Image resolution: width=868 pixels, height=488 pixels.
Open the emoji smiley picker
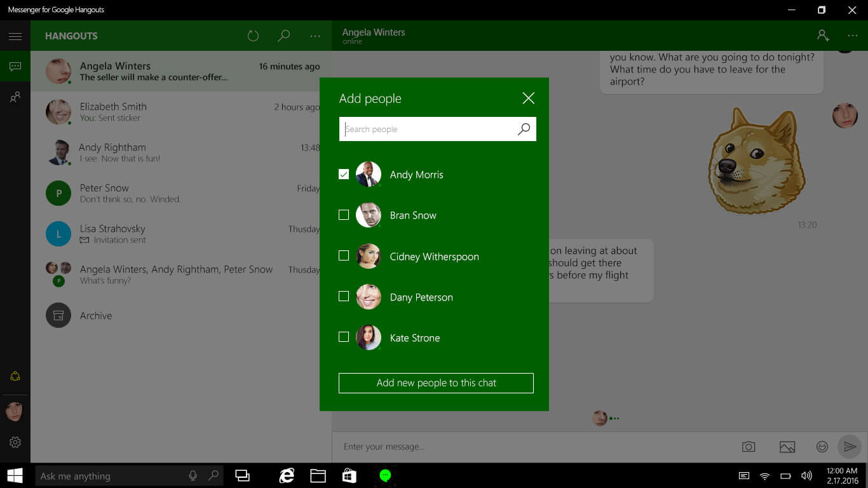(x=822, y=447)
